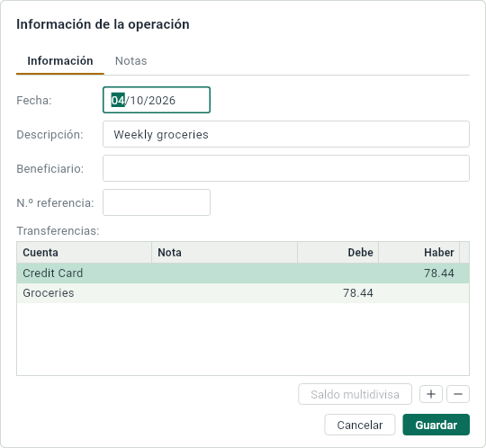Screen dimensions: 486x448
Task: Click the Nota column header
Action: [x=224, y=253]
